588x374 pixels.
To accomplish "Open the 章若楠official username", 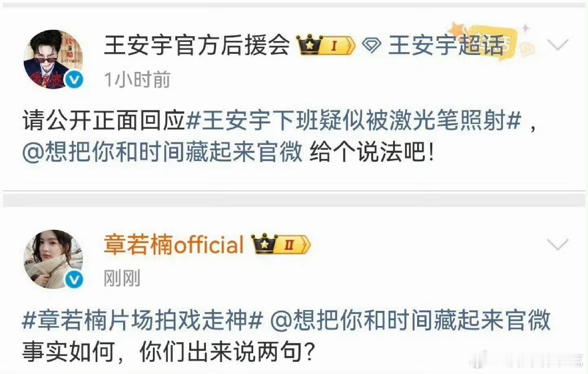I will pyautogui.click(x=174, y=244).
